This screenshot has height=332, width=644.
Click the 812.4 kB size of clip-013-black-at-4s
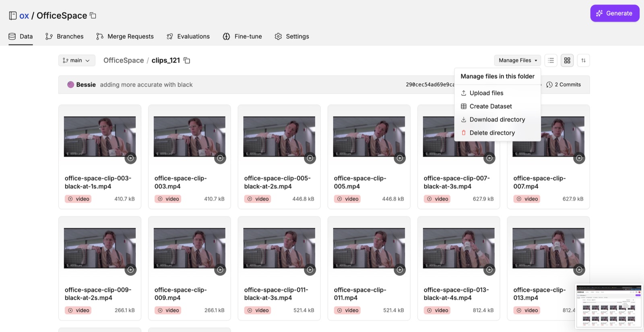pyautogui.click(x=483, y=310)
